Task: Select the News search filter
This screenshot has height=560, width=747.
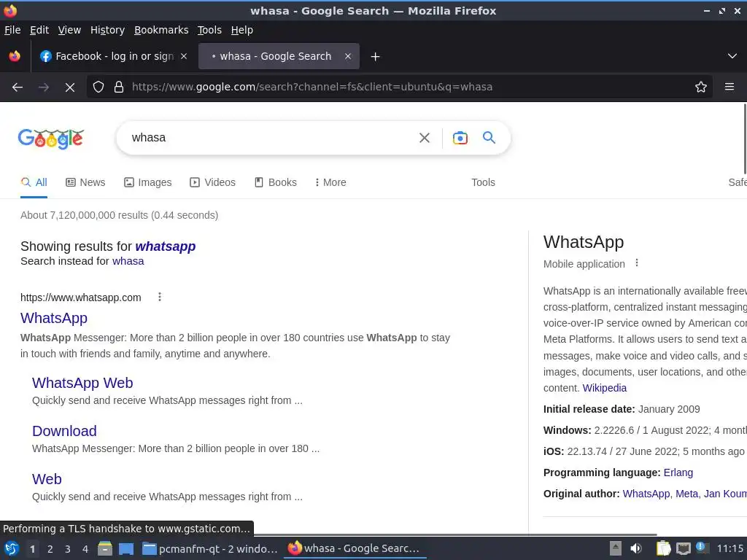Action: [x=85, y=182]
